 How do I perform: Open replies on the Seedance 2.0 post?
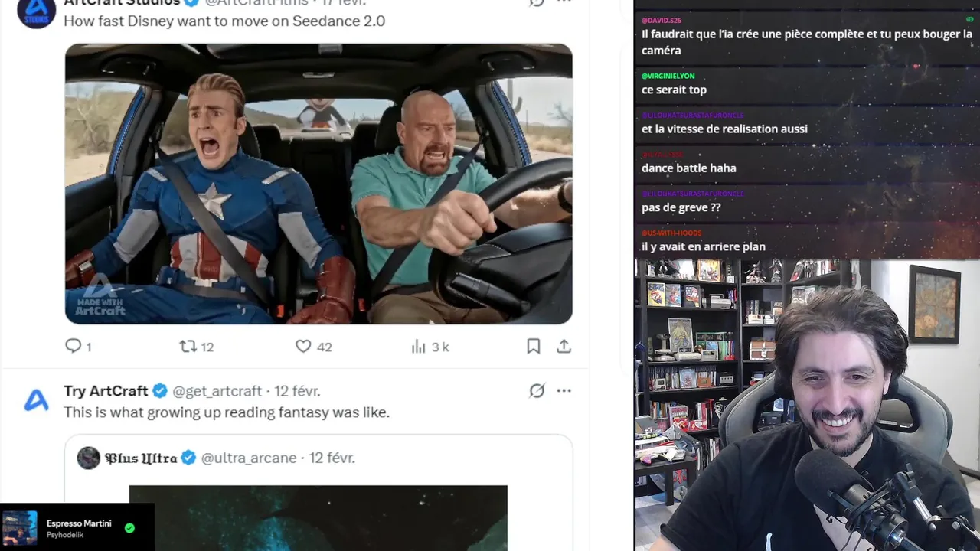click(78, 347)
